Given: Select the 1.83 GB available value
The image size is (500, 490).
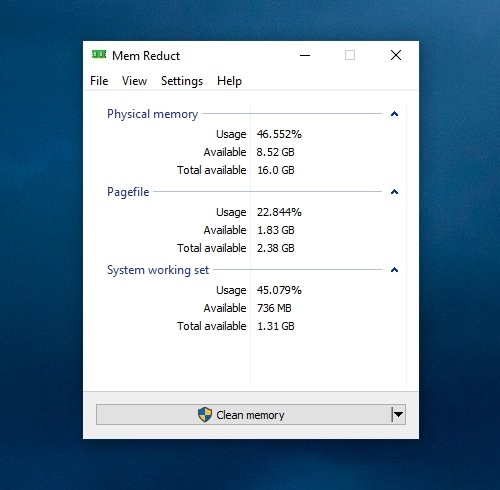Looking at the screenshot, I should click(276, 230).
